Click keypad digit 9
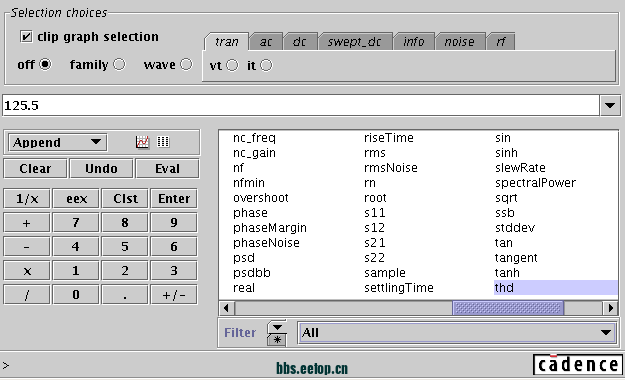Image resolution: width=625 pixels, height=380 pixels. [174, 223]
